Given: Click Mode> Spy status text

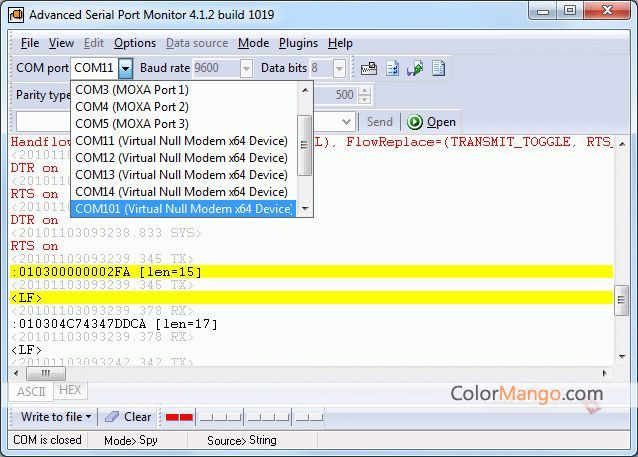Looking at the screenshot, I should coord(131,440).
